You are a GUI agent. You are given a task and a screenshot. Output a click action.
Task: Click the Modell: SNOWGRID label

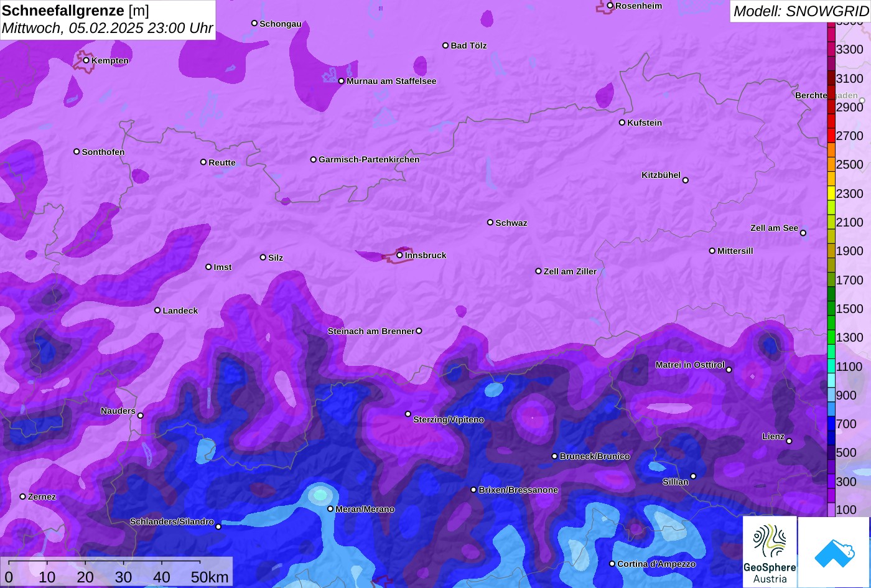[x=801, y=11]
